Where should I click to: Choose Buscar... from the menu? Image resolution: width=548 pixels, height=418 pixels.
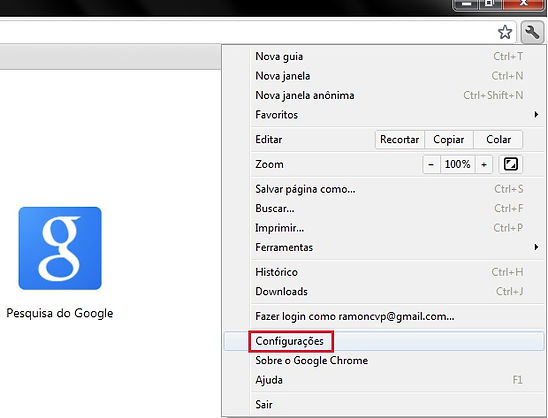[384, 209]
